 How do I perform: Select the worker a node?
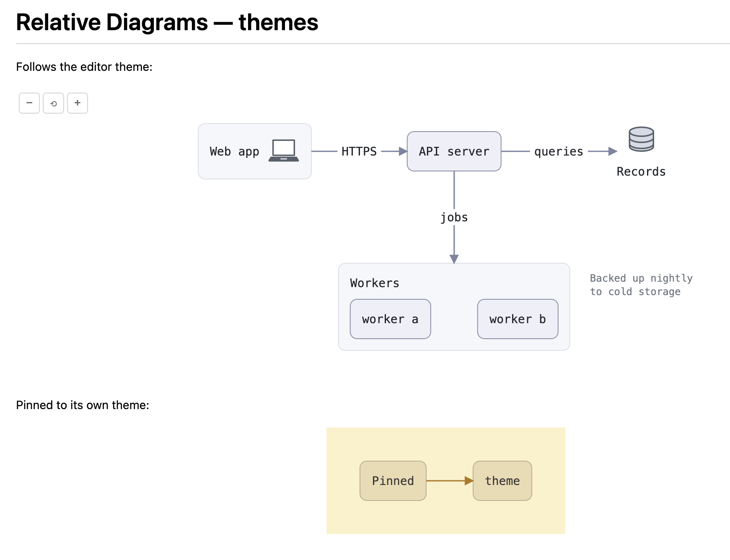point(390,319)
